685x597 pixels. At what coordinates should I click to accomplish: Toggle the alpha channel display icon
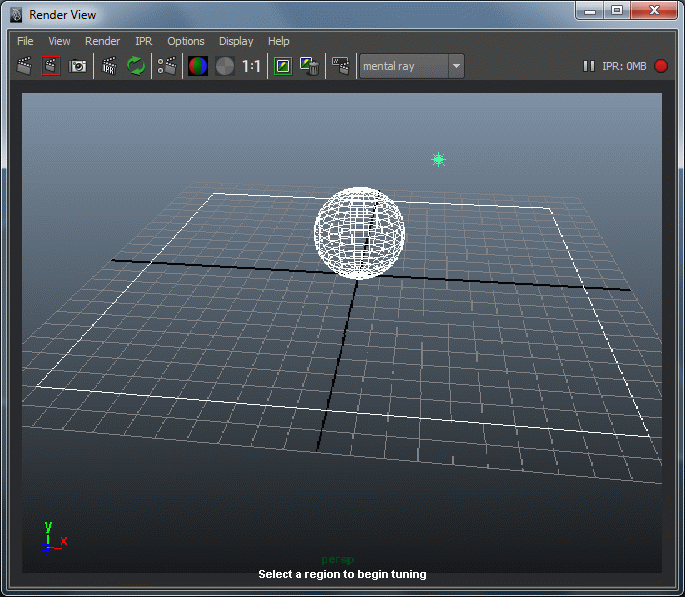point(225,66)
